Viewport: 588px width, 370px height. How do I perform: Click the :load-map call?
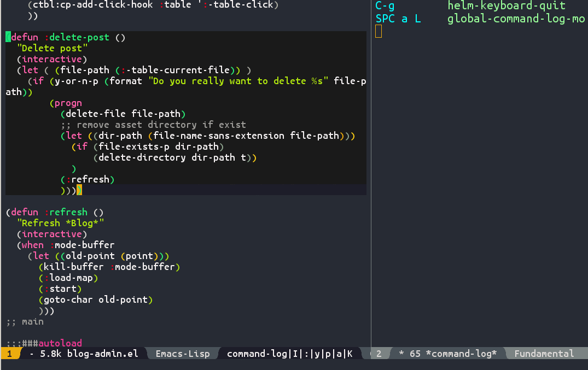click(x=68, y=278)
